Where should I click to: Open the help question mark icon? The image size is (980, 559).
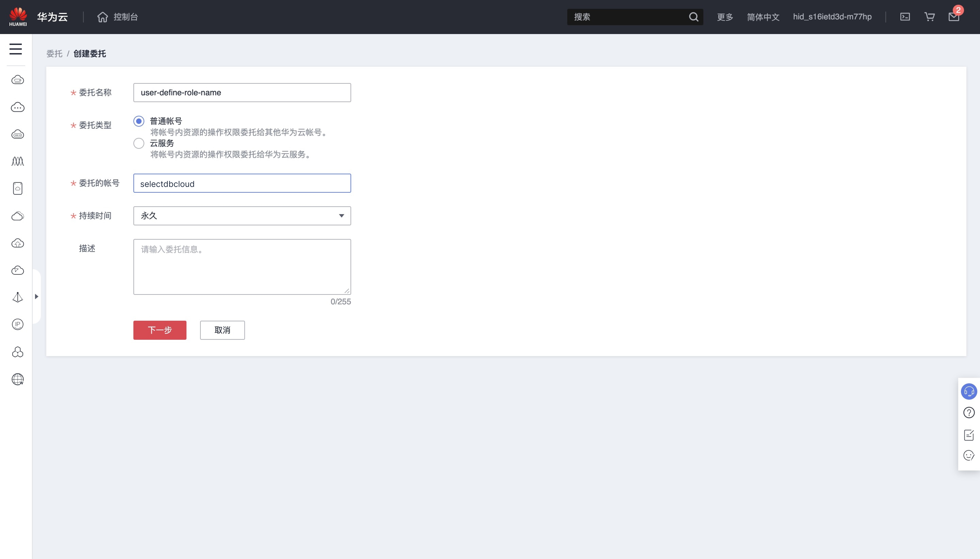point(969,413)
